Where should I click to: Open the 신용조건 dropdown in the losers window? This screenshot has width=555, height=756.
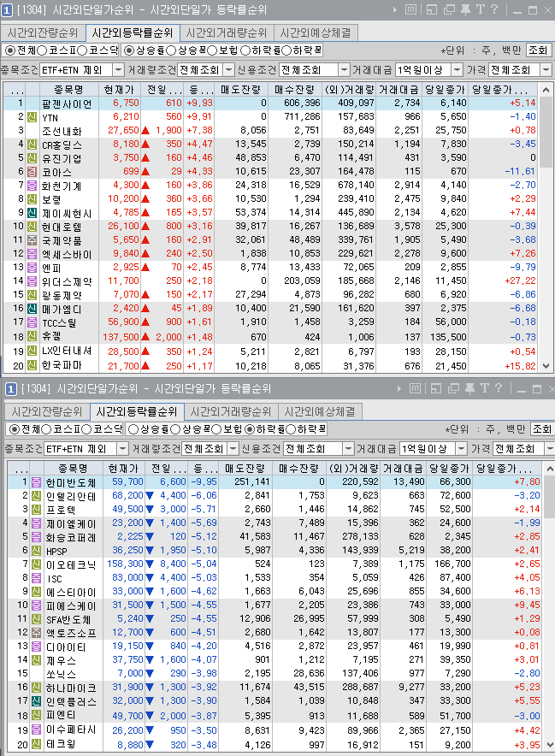348,449
